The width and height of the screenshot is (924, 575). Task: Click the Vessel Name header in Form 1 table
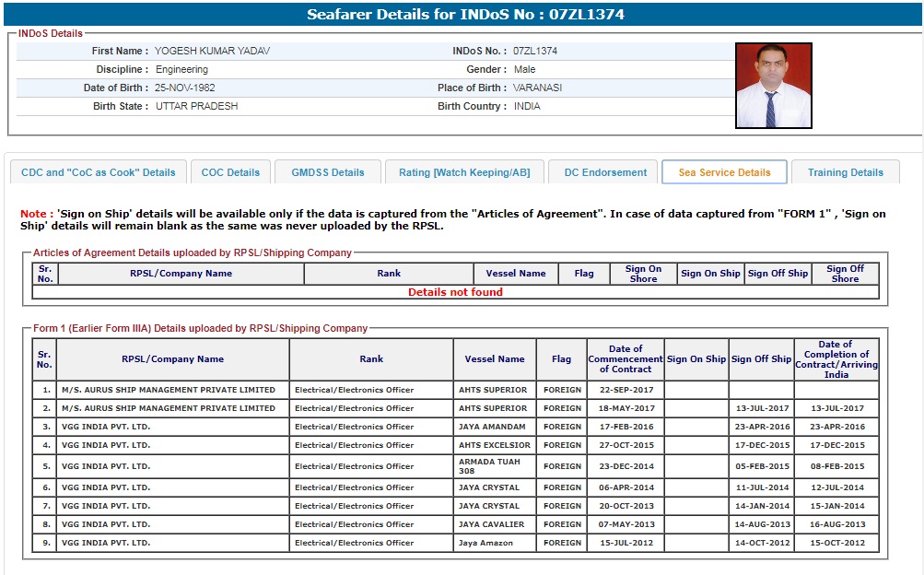(495, 359)
